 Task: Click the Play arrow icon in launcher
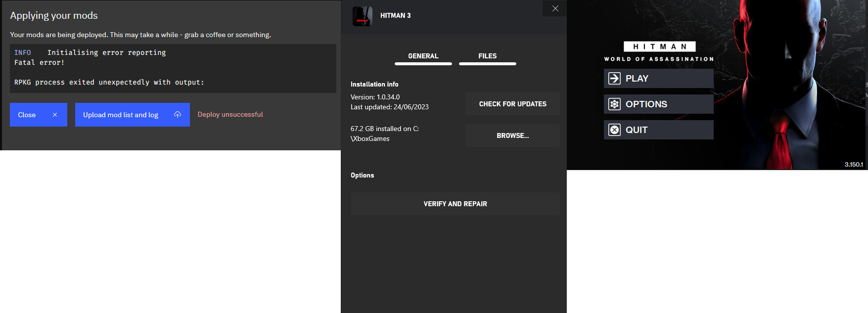(614, 78)
